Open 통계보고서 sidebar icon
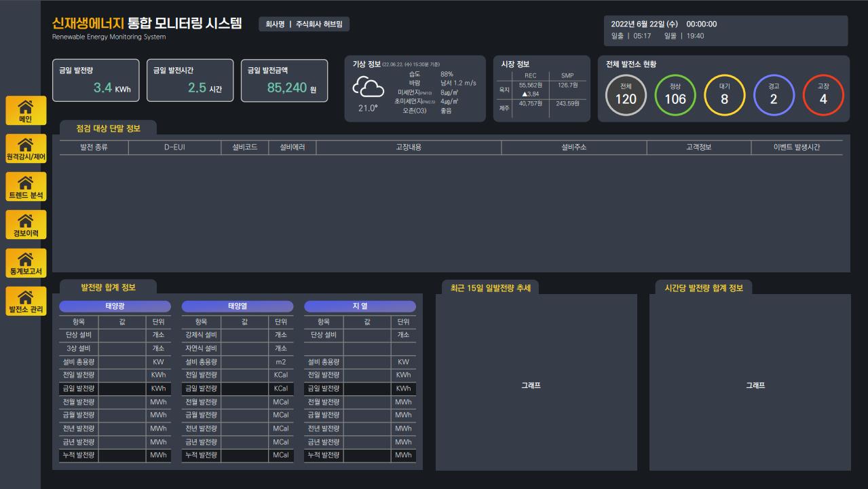868x489 pixels. [26, 263]
